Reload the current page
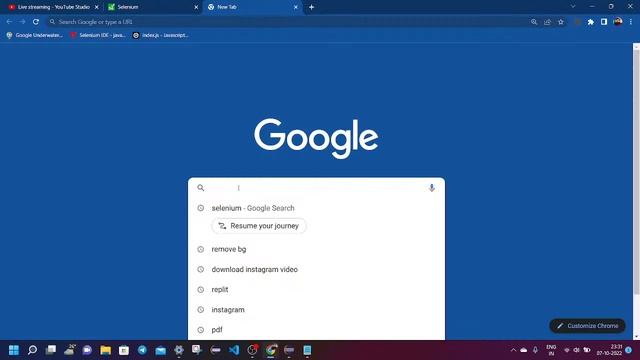The height and width of the screenshot is (360, 640). coord(36,22)
